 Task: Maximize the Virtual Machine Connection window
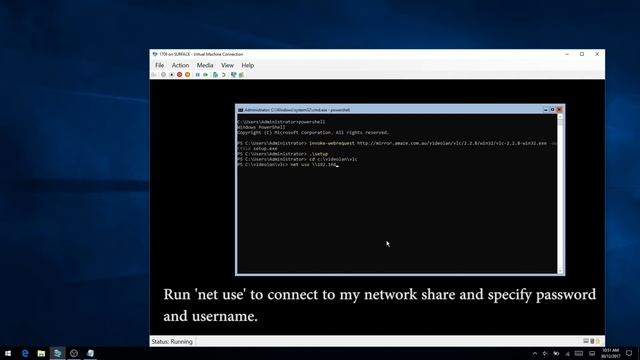click(x=582, y=54)
